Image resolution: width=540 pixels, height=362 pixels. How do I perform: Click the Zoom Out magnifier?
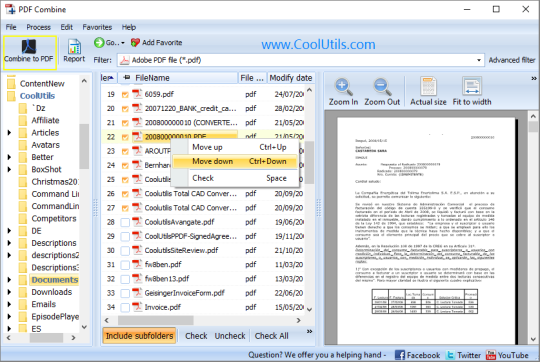[x=382, y=87]
